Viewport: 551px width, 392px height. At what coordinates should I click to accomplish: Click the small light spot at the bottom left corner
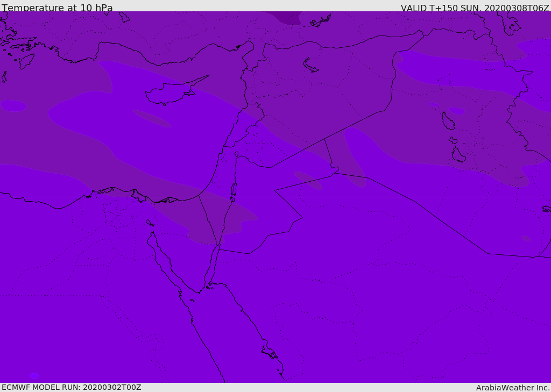pyautogui.click(x=34, y=376)
